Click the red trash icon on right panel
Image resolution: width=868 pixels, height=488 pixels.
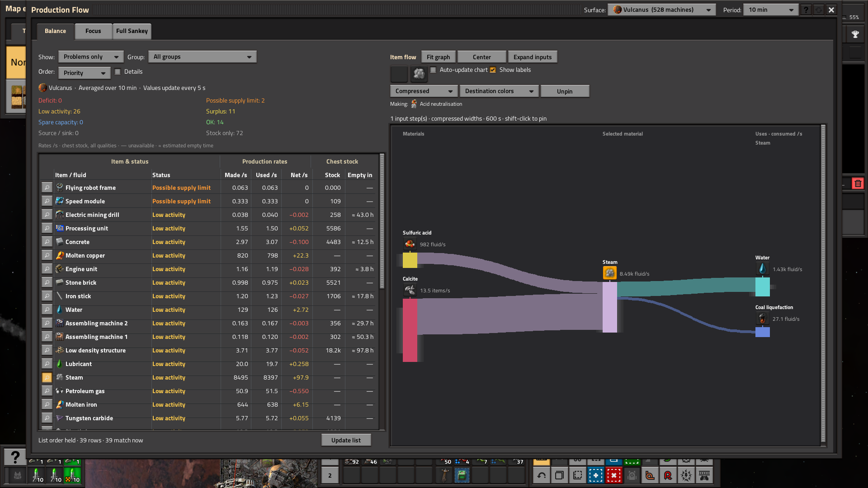[x=858, y=183]
